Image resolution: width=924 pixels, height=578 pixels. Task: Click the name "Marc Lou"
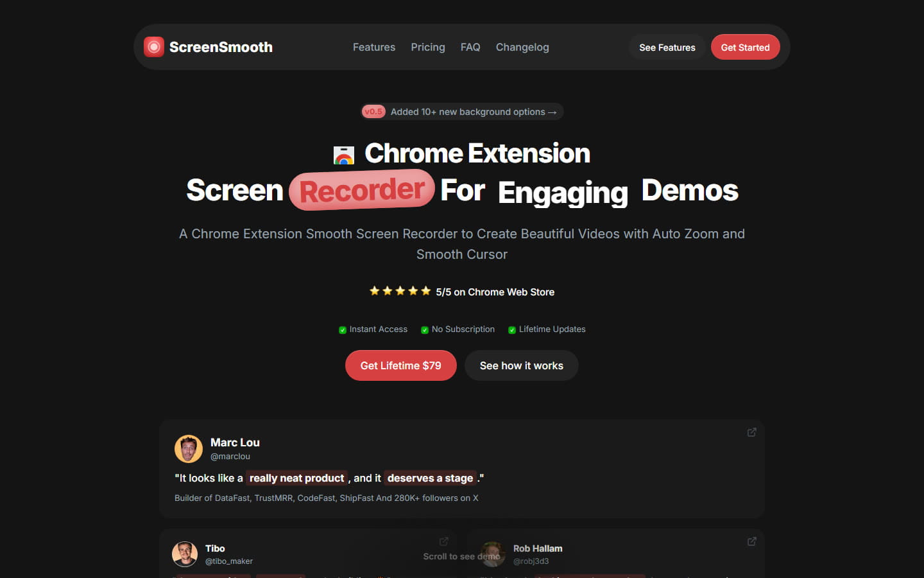coord(235,442)
